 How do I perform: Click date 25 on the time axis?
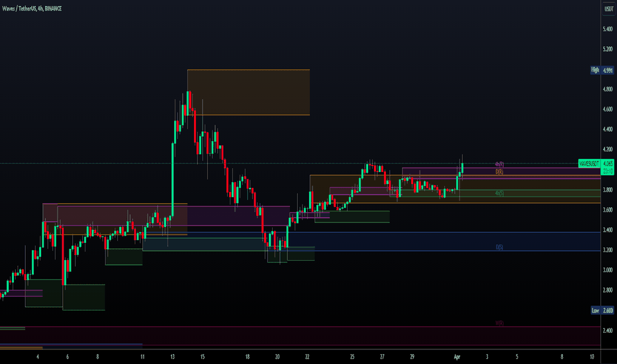click(352, 357)
